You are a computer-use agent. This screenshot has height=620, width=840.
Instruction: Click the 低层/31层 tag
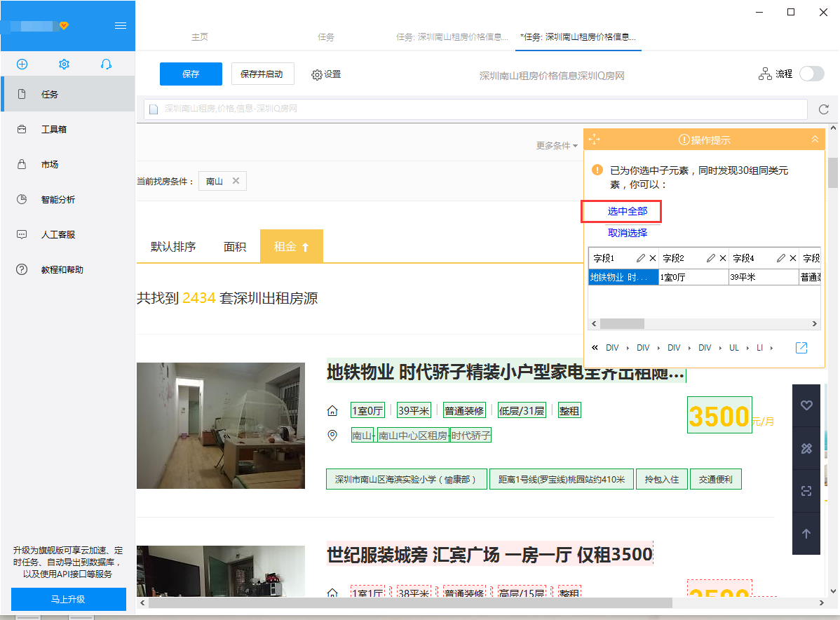click(x=522, y=410)
